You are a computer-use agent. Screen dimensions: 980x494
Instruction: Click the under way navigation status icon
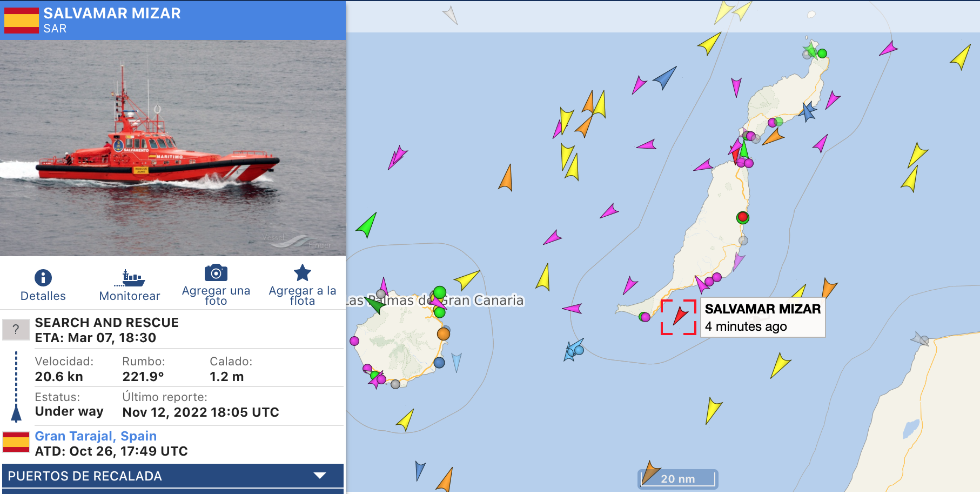point(16,387)
